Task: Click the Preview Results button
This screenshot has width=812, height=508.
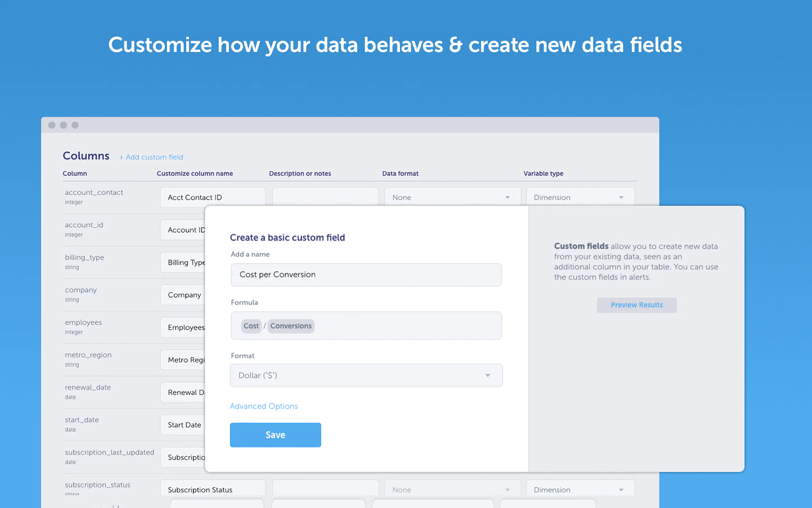Action: 636,305
